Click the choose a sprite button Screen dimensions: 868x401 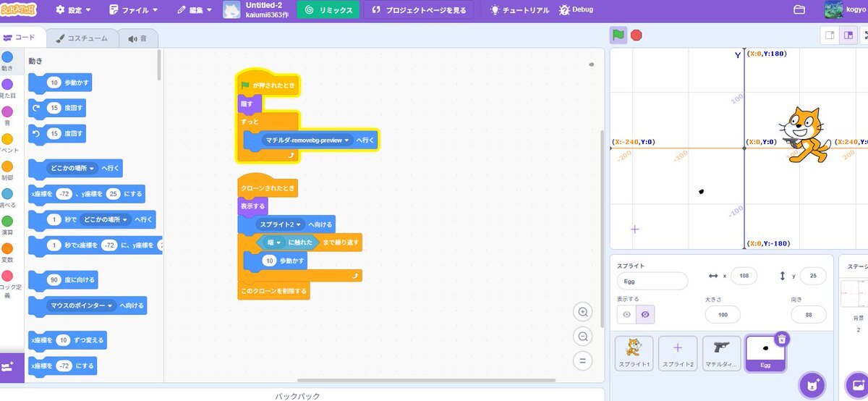[x=812, y=384]
